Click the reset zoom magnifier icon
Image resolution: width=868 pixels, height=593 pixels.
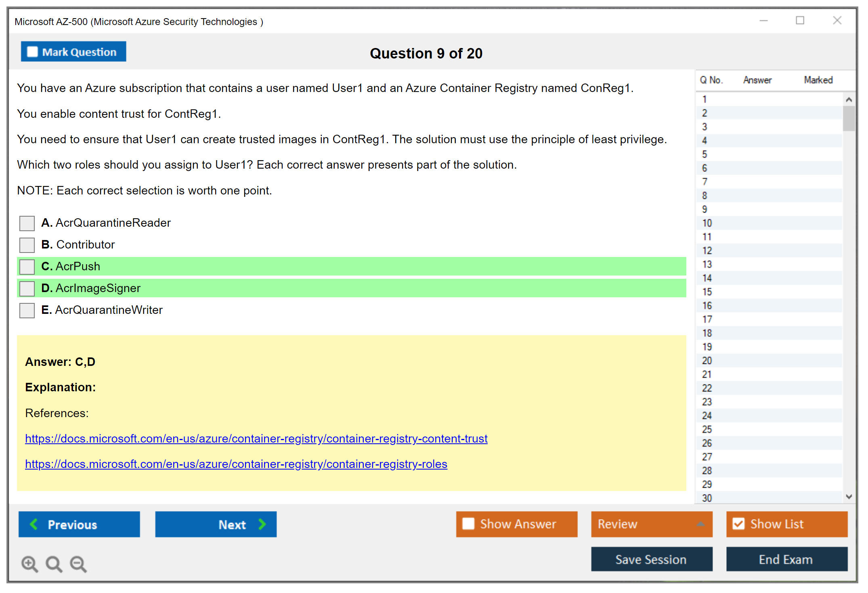(53, 564)
